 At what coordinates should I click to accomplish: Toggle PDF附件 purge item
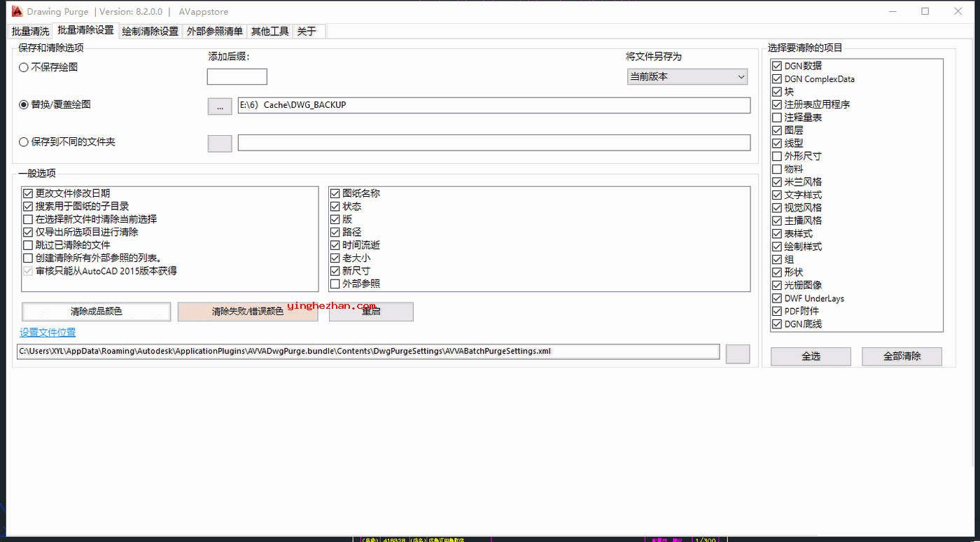tap(777, 311)
